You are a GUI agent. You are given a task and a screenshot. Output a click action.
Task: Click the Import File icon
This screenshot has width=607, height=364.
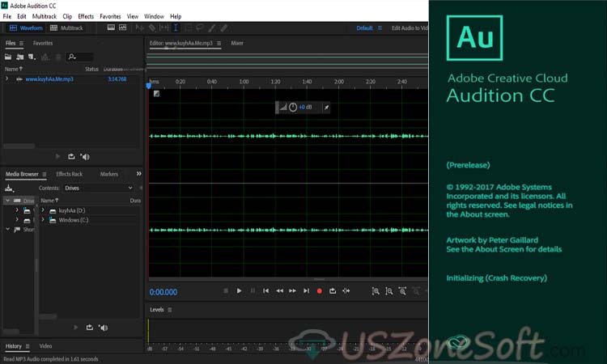19,57
